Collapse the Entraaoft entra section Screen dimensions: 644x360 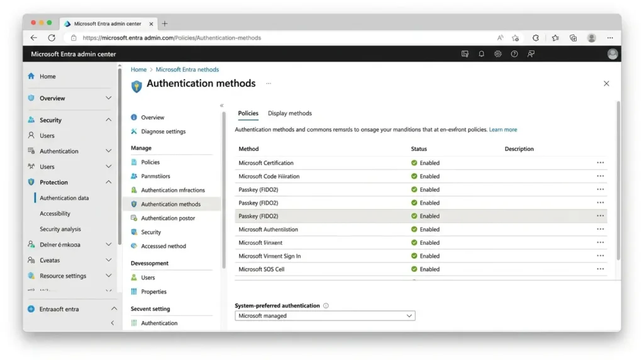point(114,308)
